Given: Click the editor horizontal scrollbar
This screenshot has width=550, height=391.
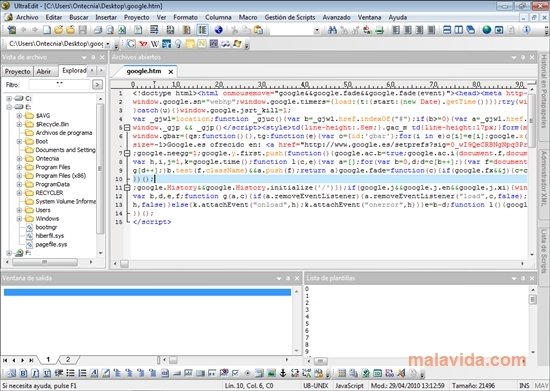Looking at the screenshot, I should [x=318, y=263].
